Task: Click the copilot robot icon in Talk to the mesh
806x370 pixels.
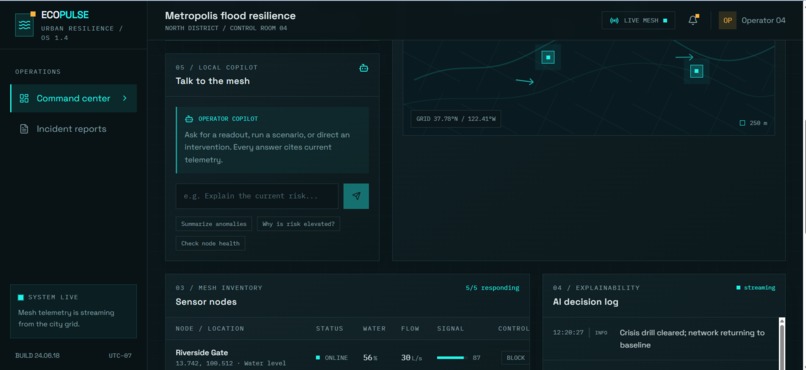Action: (x=363, y=68)
